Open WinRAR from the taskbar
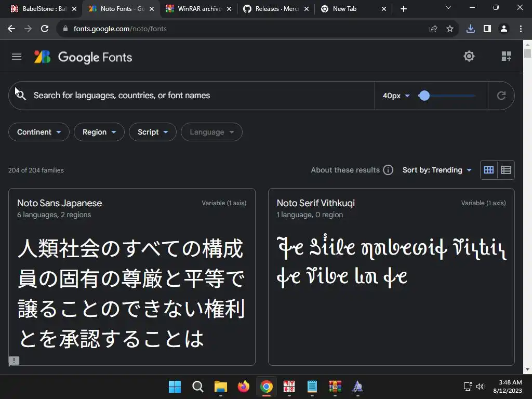The image size is (532, 399). 335,387
